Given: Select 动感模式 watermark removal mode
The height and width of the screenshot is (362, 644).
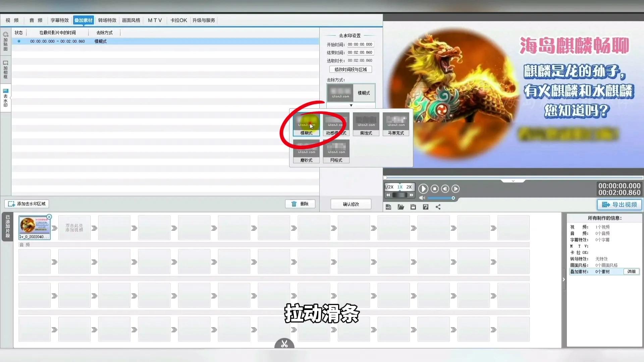Looking at the screenshot, I should 336,124.
